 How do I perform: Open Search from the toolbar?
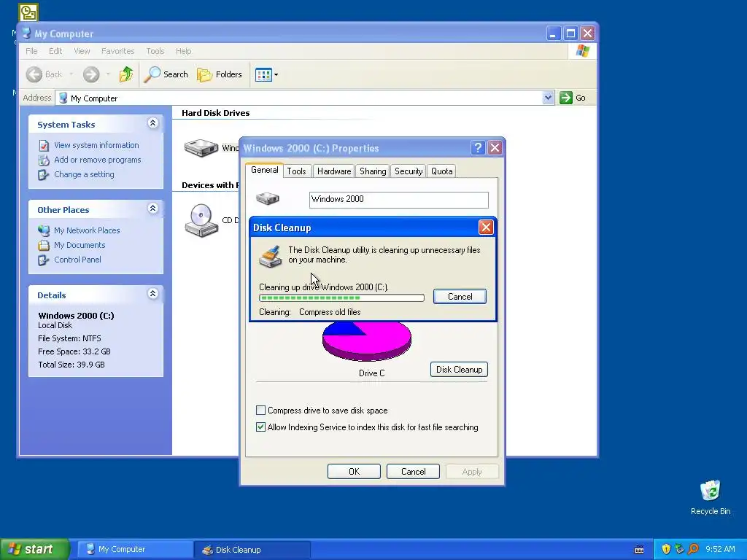[x=166, y=74]
